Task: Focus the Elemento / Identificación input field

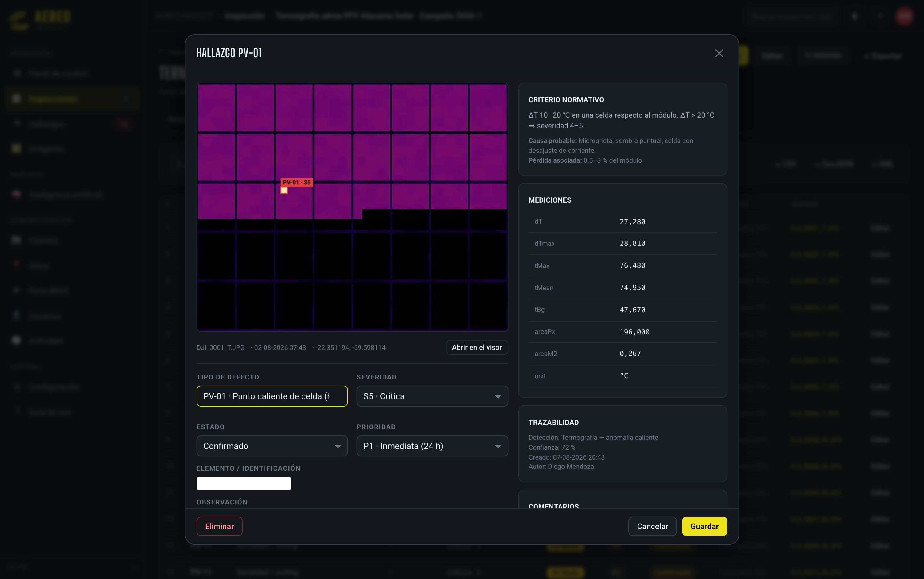Action: coord(244,483)
